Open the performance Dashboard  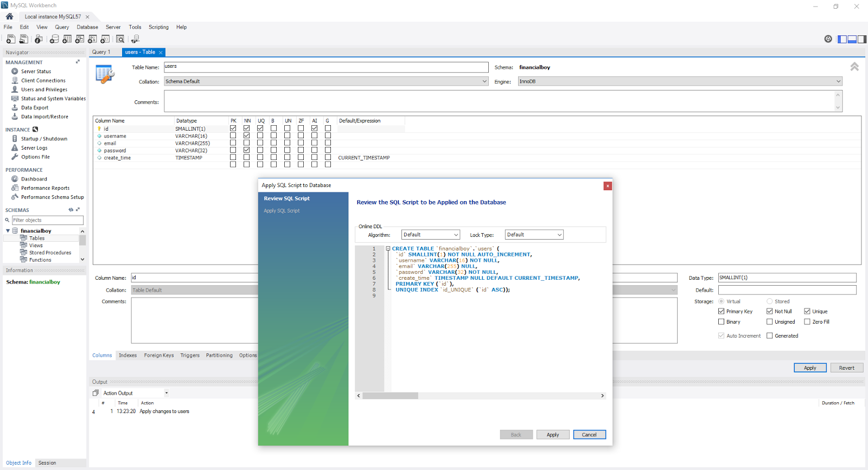pyautogui.click(x=34, y=179)
